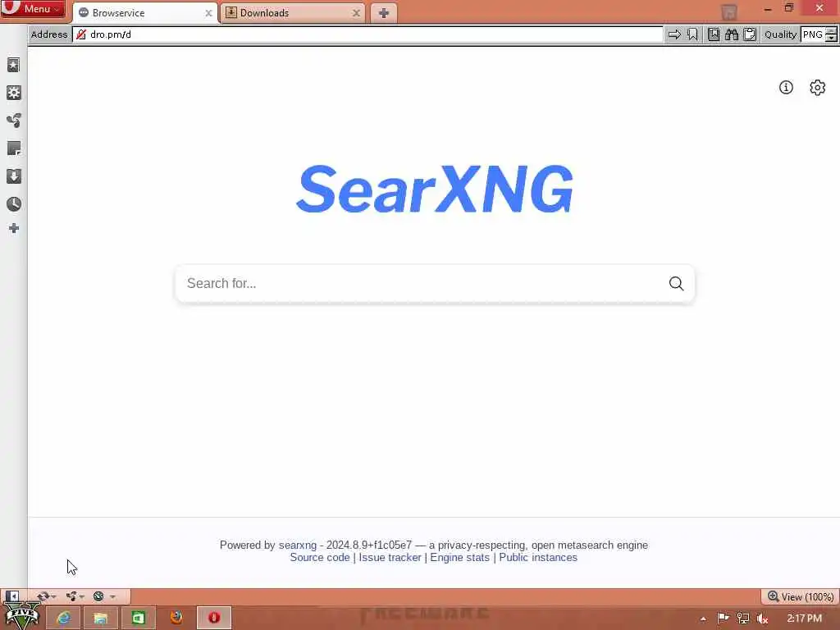Click the magnifier search submit button

pos(676,283)
